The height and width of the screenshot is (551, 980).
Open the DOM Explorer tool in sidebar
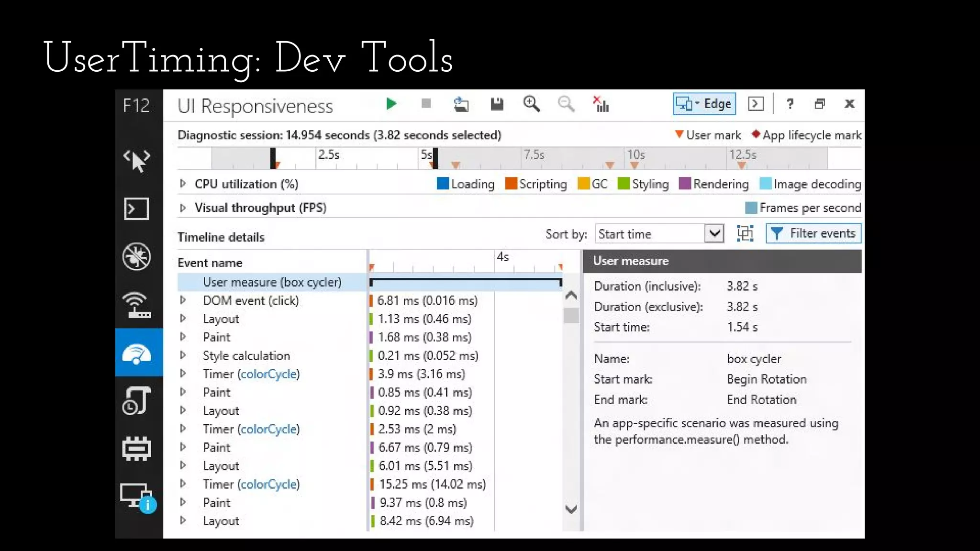pos(137,160)
